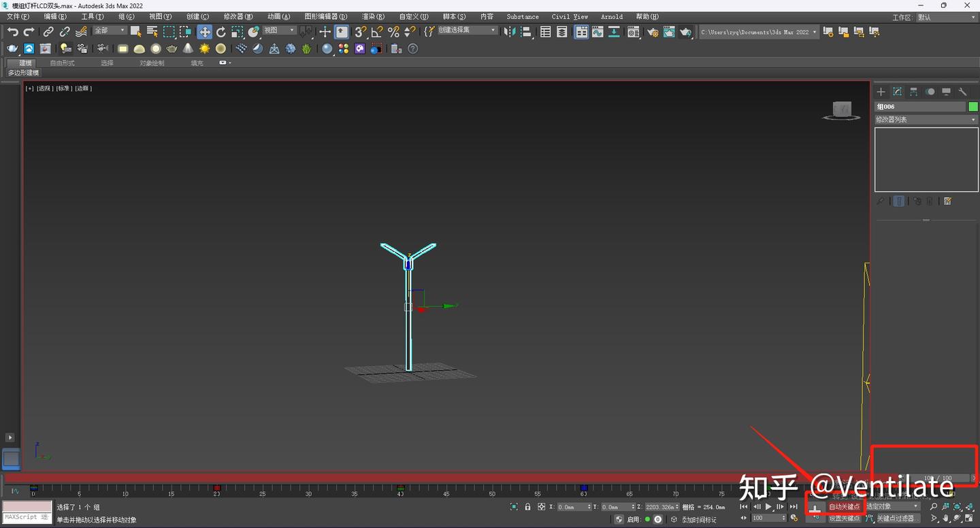Toggle the selection lock icon
This screenshot has height=528, width=980.
527,507
